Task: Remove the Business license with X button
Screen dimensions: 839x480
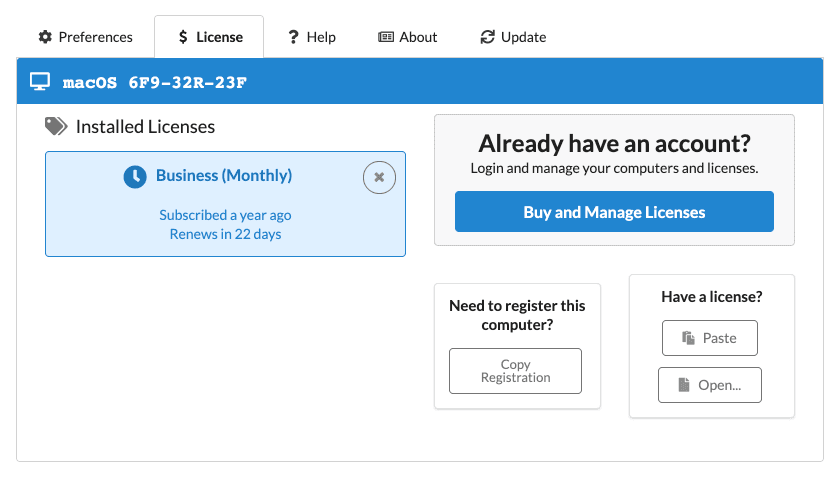Action: (x=379, y=177)
